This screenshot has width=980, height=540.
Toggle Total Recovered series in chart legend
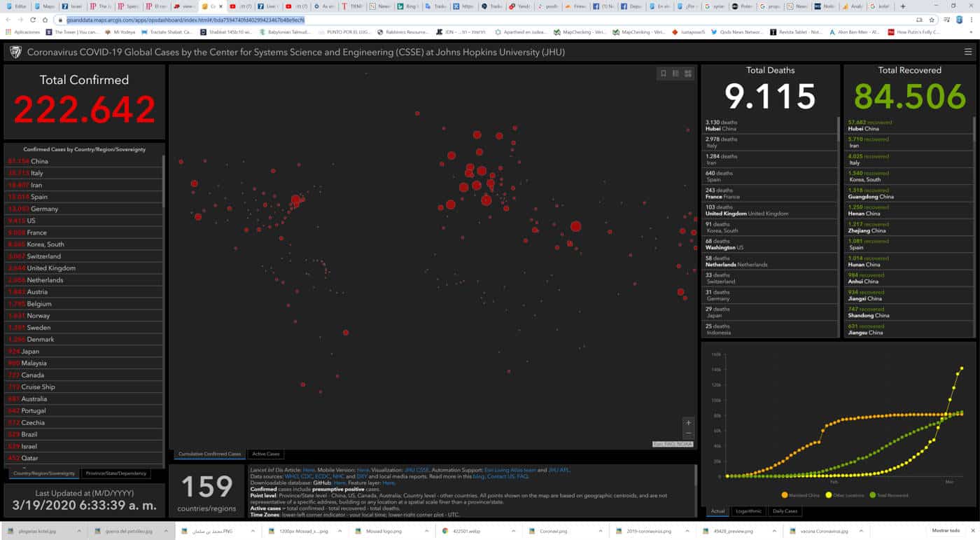click(x=889, y=495)
